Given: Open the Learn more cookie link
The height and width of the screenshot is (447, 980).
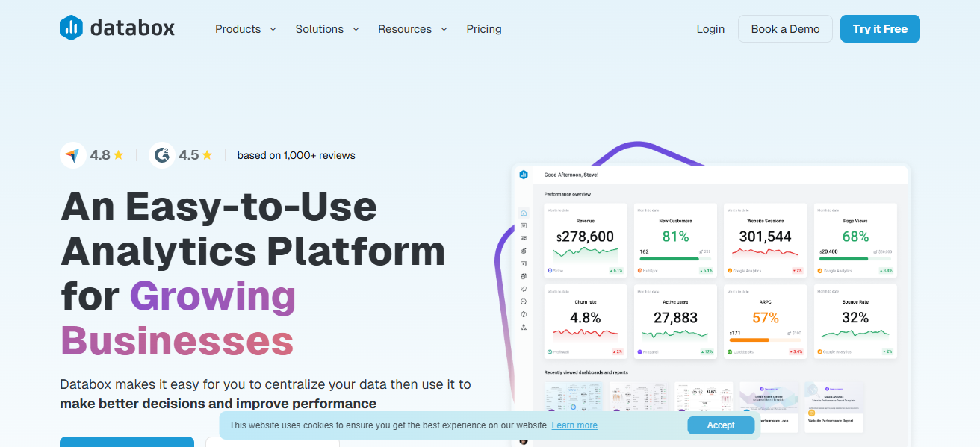Looking at the screenshot, I should pos(574,425).
